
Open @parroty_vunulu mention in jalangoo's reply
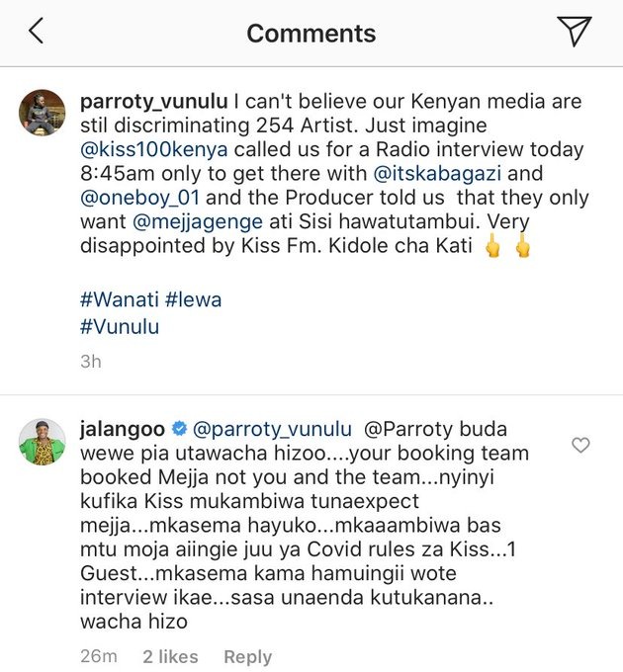point(272,430)
